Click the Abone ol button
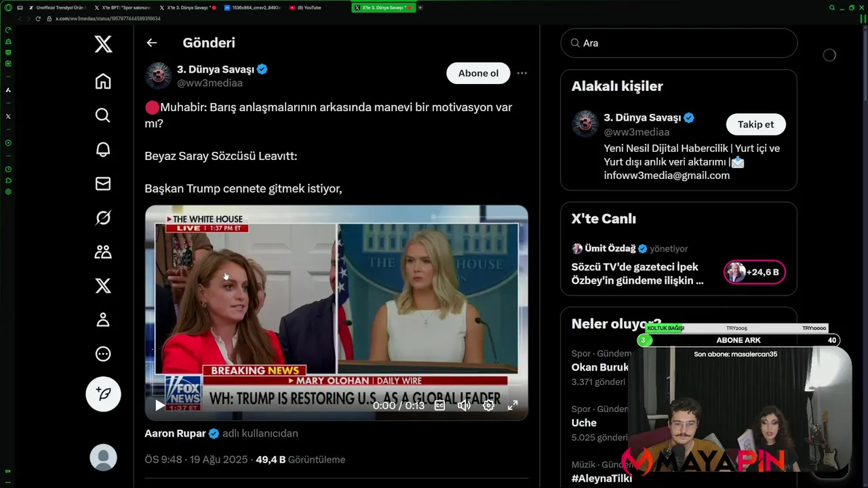This screenshot has height=488, width=868. click(478, 73)
